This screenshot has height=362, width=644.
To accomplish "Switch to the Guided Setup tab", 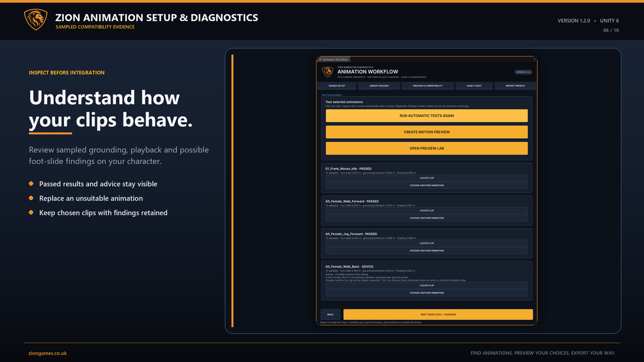I will coord(337,86).
